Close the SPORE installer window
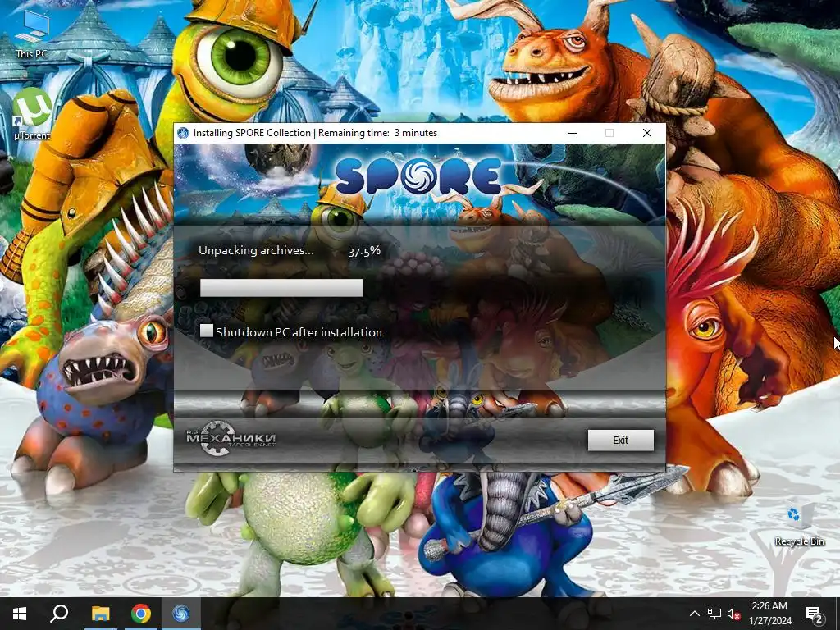 click(x=647, y=133)
